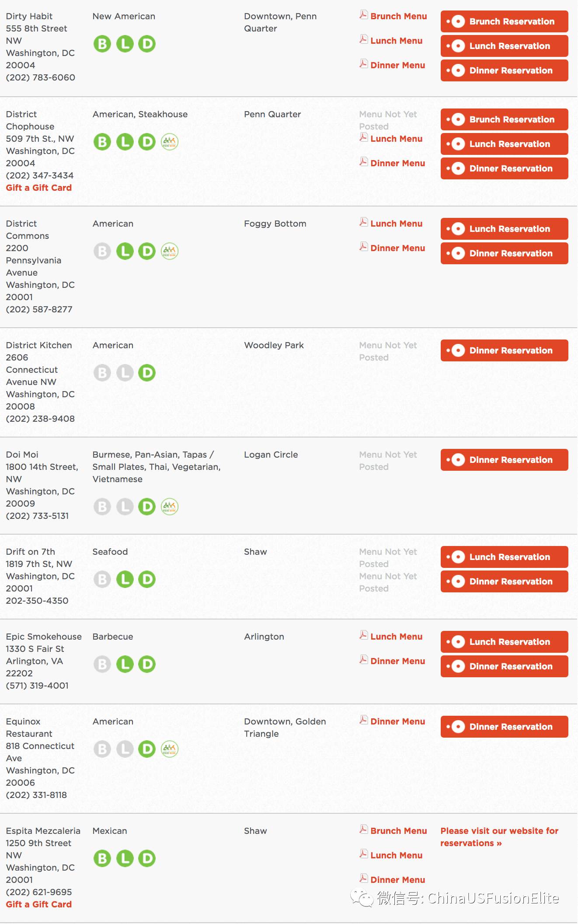Click Gift a Gift Card under District Chophouse
Viewport: 578px width, 924px height.
click(39, 188)
